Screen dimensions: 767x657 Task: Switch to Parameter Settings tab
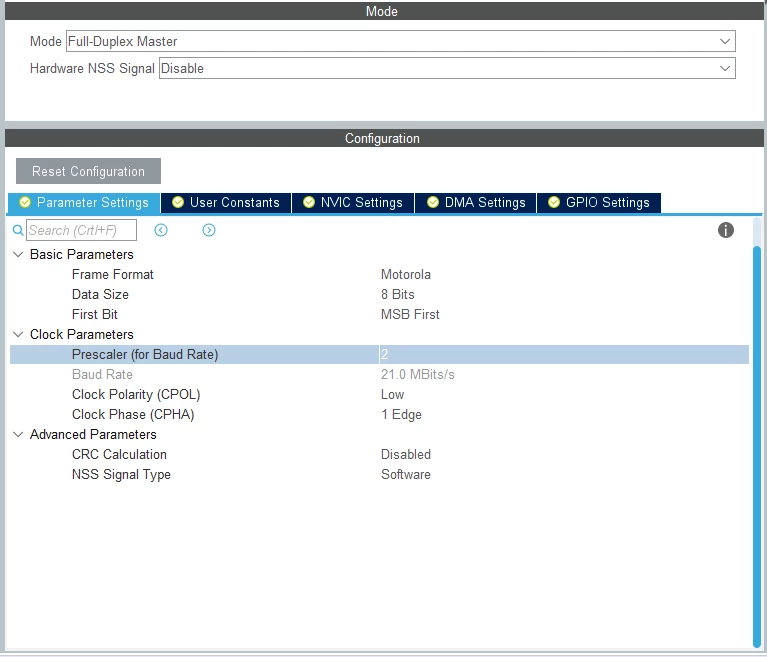pyautogui.click(x=84, y=203)
